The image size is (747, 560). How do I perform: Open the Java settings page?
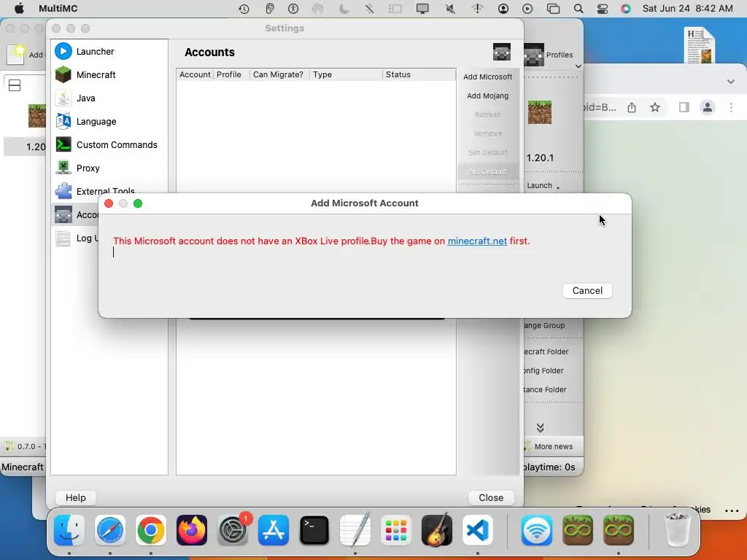pos(86,98)
